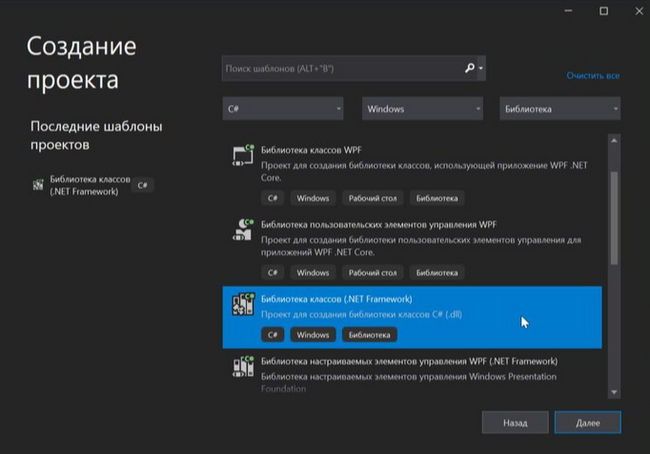Click the WPF class library template icon
The height and width of the screenshot is (454, 650).
242,154
